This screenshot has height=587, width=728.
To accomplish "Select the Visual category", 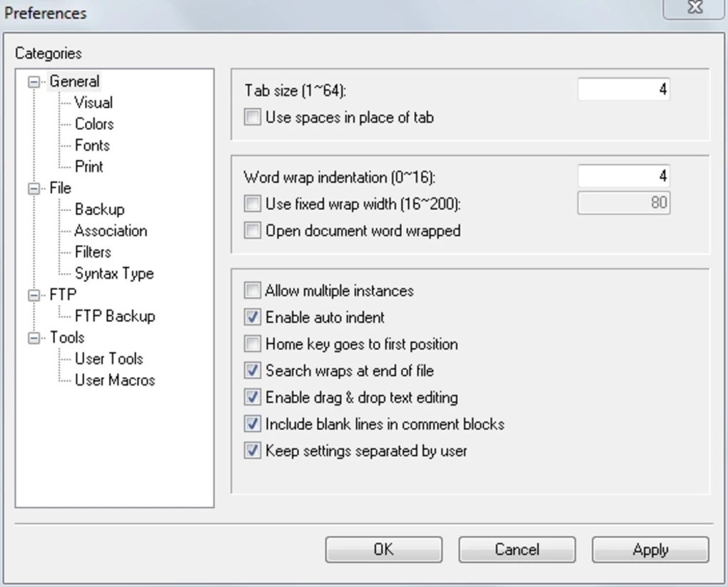I will point(93,103).
